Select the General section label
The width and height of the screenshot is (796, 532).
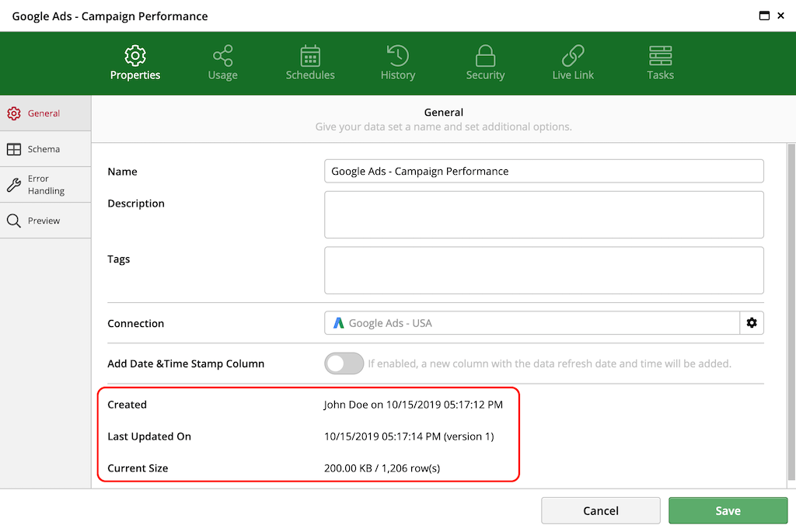(44, 113)
